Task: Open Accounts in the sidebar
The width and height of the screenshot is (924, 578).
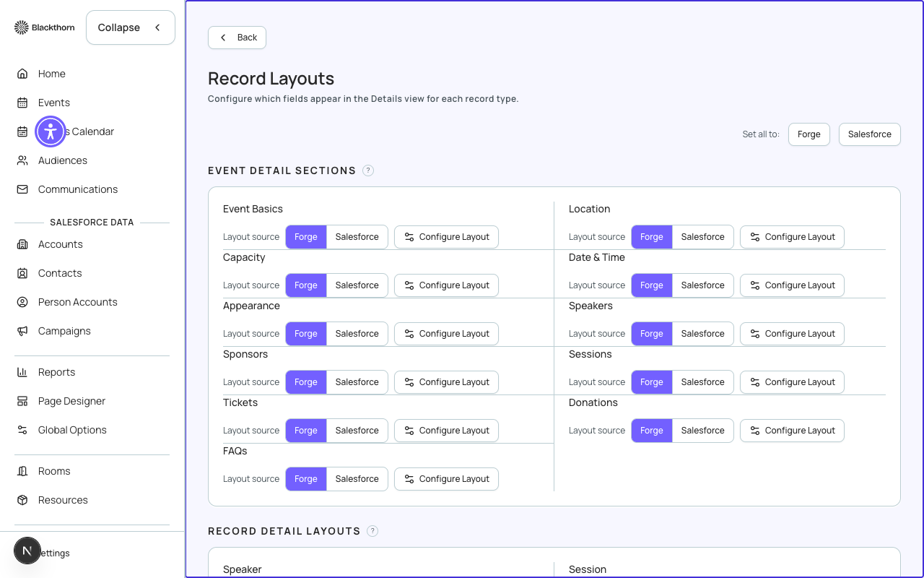Action: click(92, 244)
